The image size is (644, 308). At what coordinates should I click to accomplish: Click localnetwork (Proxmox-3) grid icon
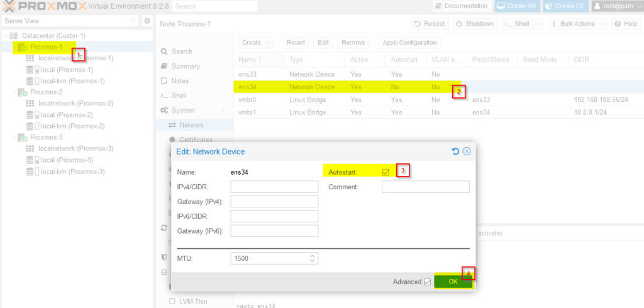30,149
